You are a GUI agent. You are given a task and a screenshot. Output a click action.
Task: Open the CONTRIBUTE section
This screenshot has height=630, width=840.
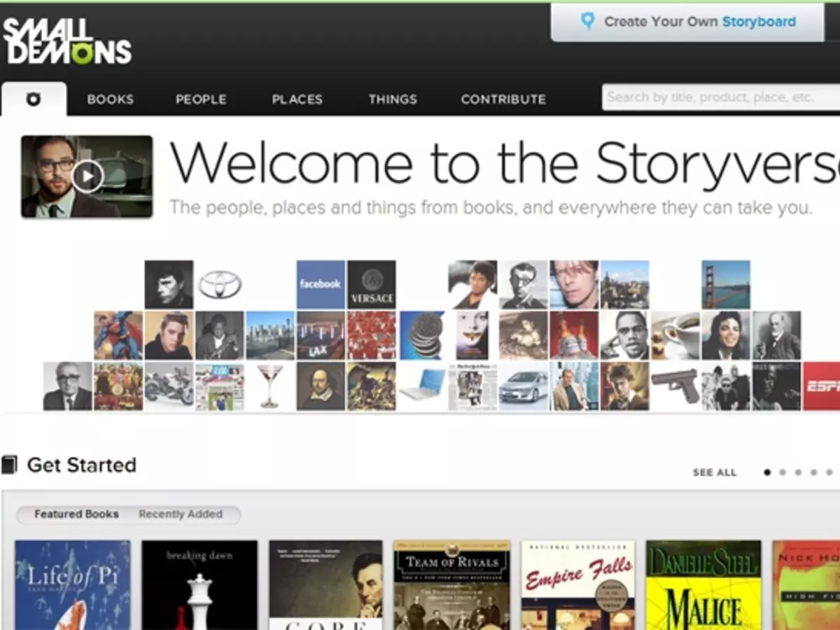[x=503, y=99]
